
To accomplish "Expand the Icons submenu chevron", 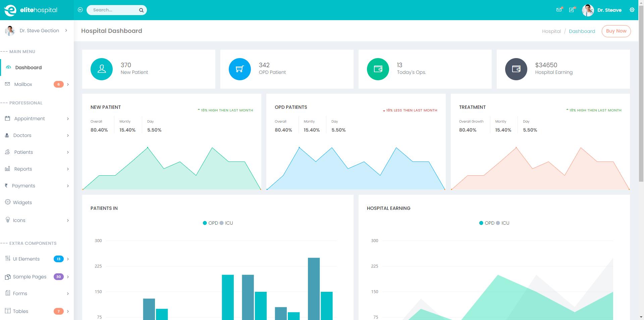I will pyautogui.click(x=68, y=220).
